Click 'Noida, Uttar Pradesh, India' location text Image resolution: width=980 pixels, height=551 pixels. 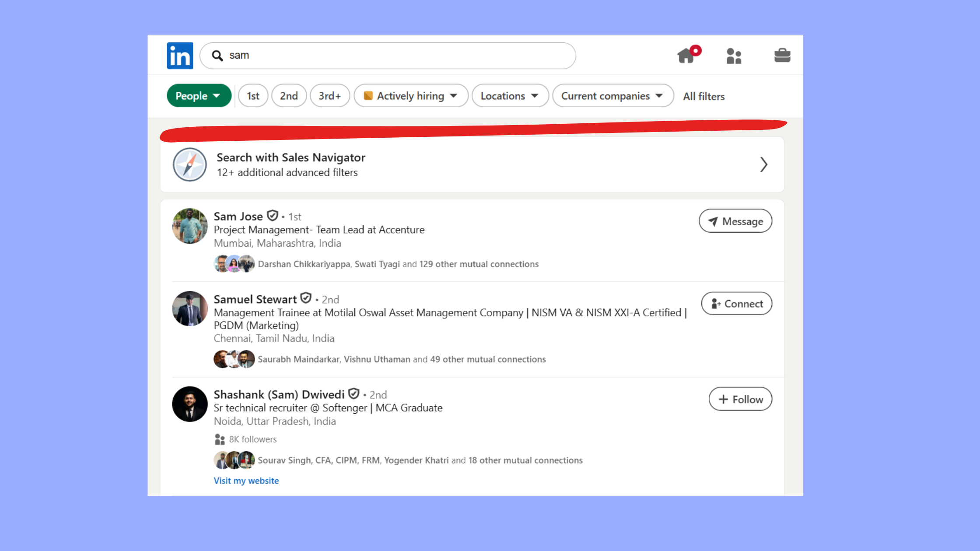point(275,421)
